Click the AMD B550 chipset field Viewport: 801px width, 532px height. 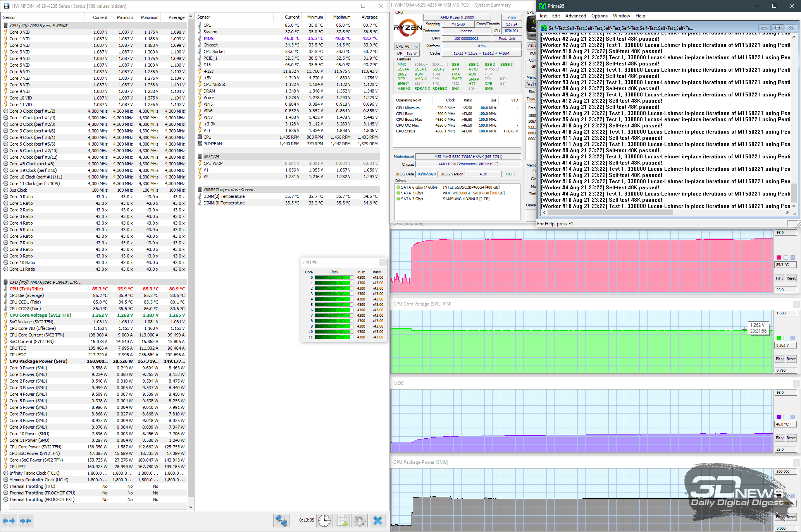click(468, 164)
